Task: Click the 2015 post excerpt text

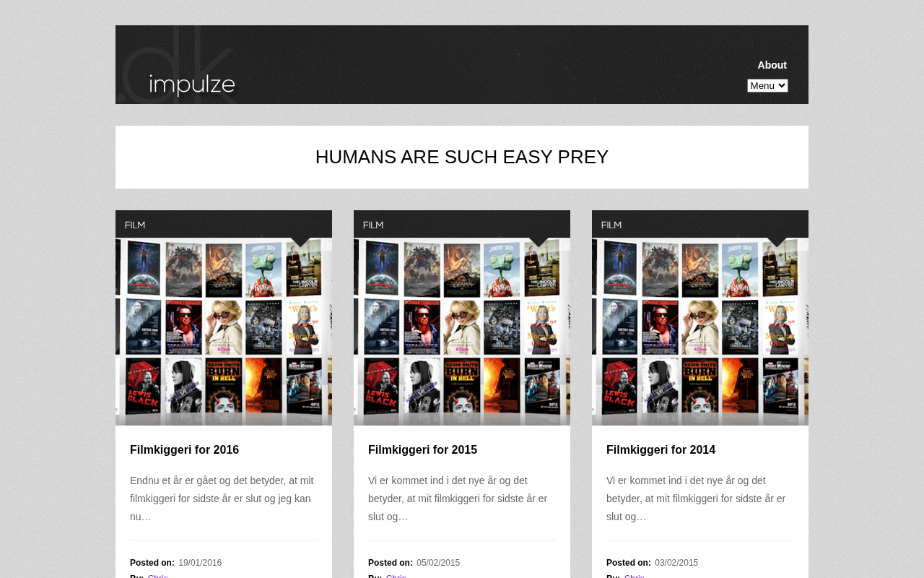Action: pos(458,499)
